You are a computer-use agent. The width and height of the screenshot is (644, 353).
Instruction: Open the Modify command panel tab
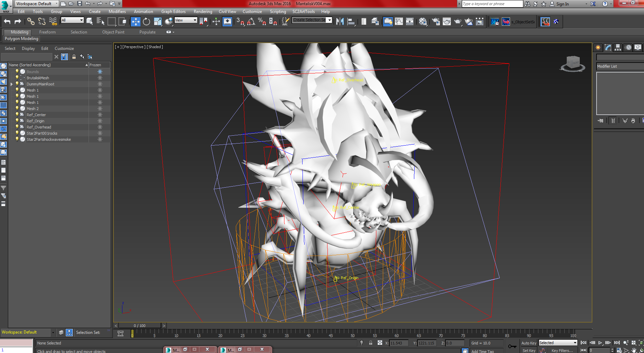608,47
